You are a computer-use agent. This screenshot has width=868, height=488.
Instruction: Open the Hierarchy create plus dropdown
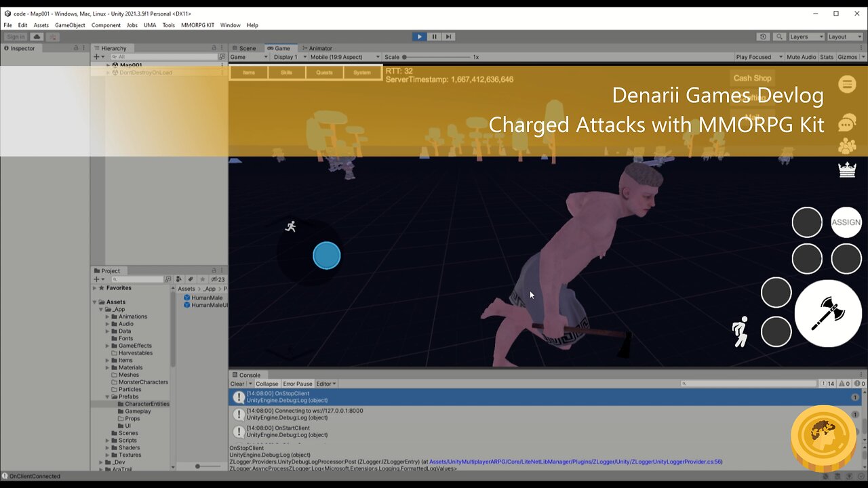point(99,57)
